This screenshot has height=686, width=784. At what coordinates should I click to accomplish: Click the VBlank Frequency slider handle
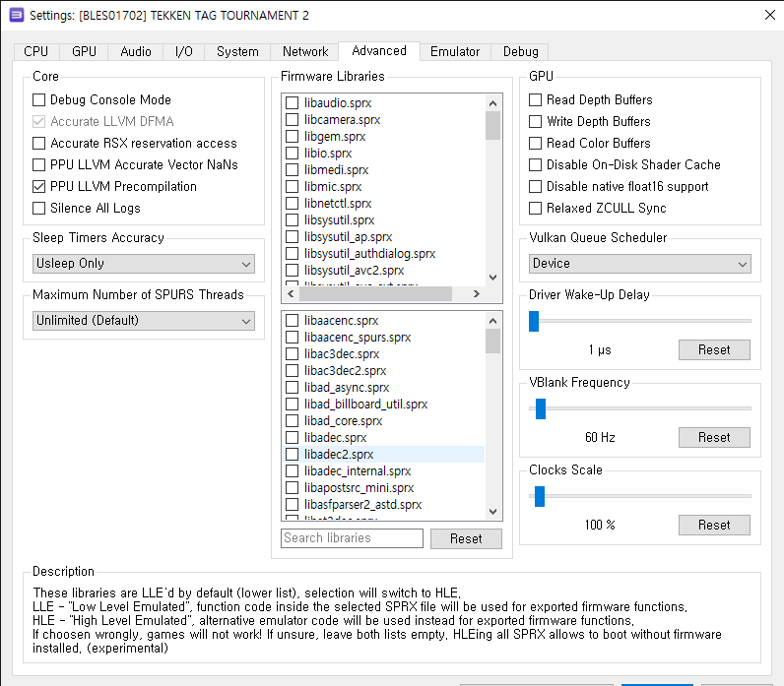click(x=541, y=408)
